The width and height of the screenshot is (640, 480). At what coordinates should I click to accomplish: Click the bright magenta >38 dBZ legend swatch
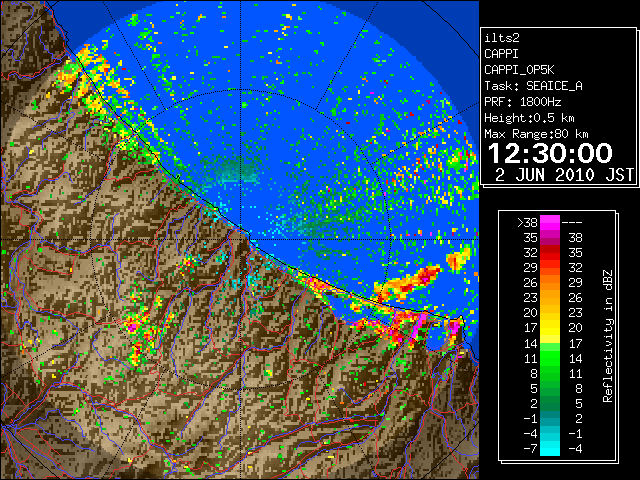(550, 223)
